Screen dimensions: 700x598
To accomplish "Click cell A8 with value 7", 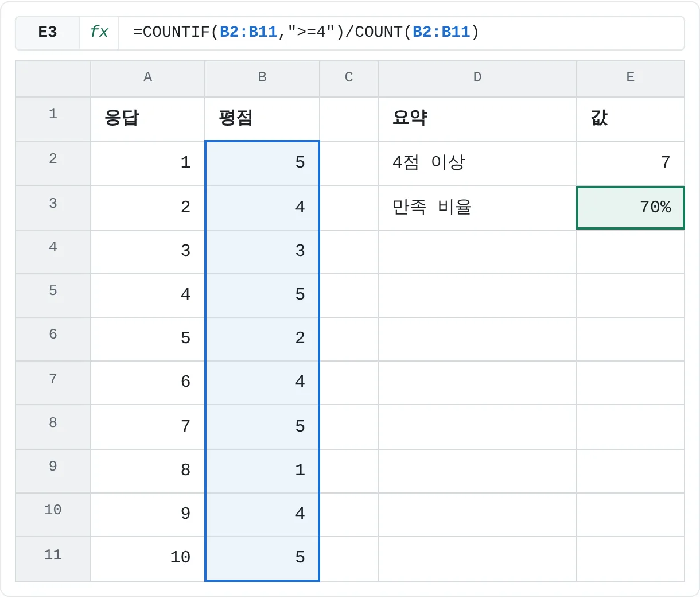I will click(x=147, y=427).
